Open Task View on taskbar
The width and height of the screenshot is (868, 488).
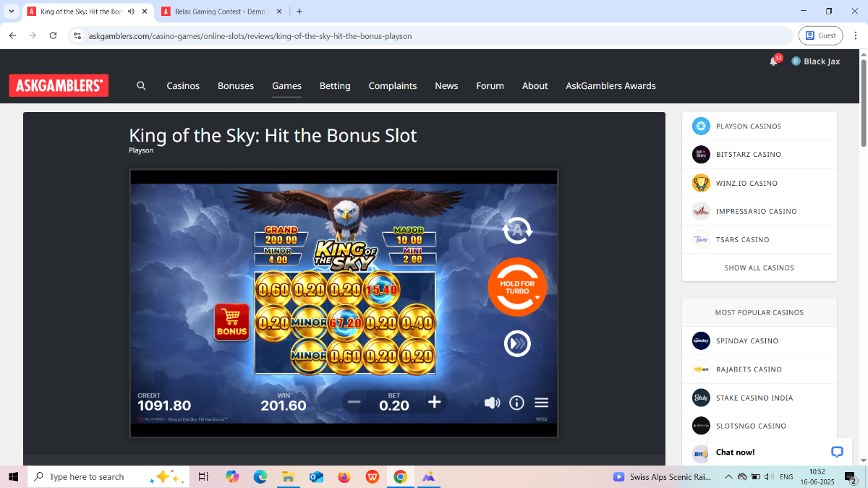203,476
